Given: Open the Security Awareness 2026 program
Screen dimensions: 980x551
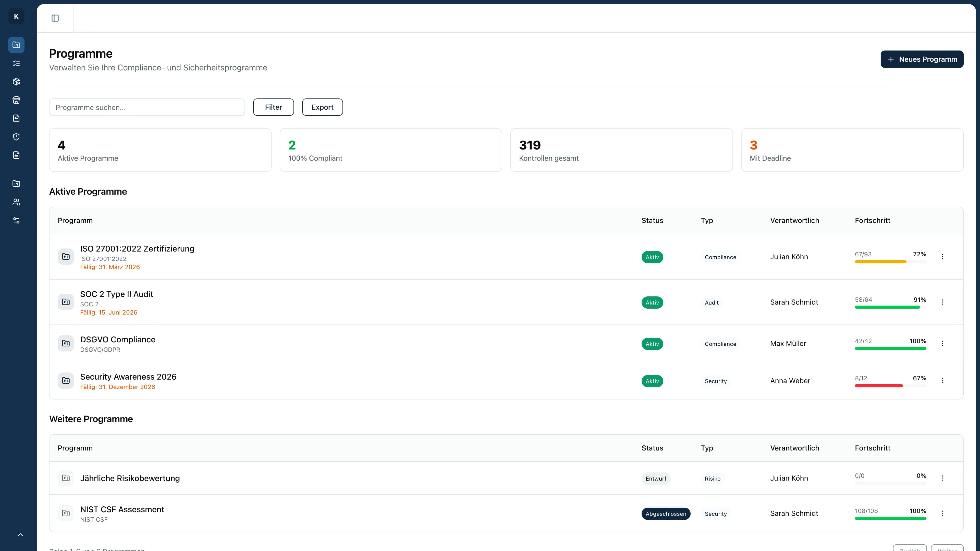Looking at the screenshot, I should point(128,377).
